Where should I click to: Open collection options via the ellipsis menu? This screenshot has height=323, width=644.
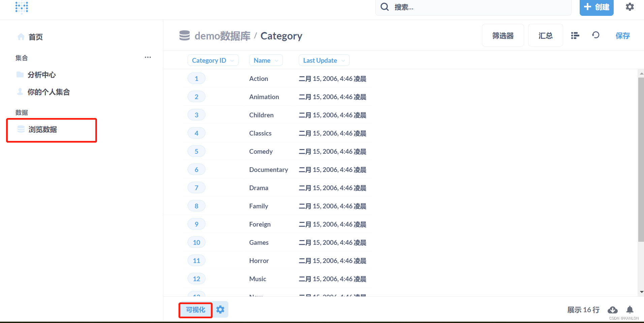pyautogui.click(x=148, y=57)
